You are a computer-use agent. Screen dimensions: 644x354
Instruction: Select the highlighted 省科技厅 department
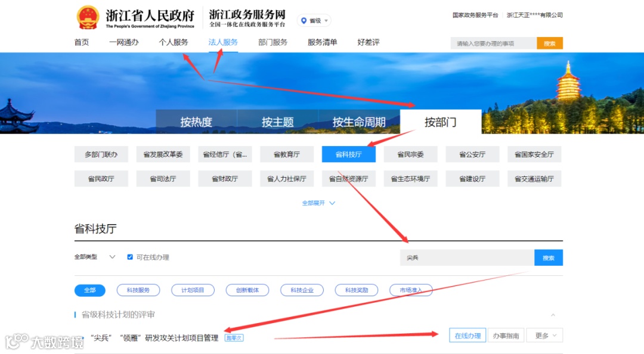349,154
